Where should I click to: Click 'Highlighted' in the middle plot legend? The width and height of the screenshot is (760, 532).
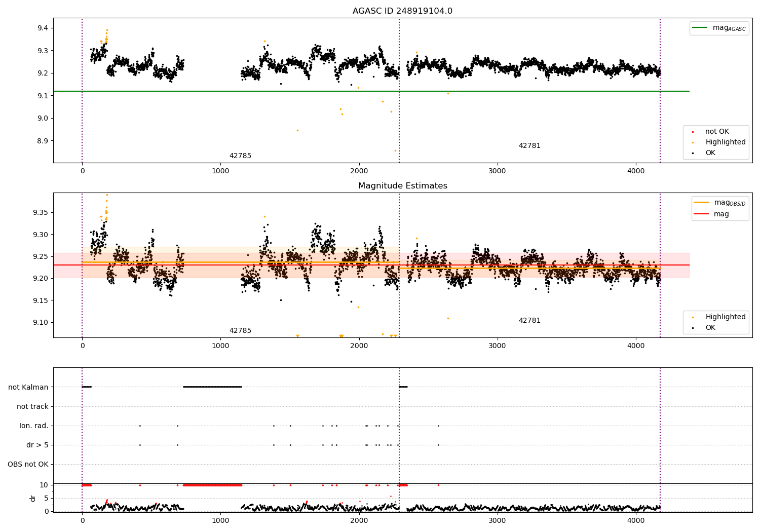[726, 317]
